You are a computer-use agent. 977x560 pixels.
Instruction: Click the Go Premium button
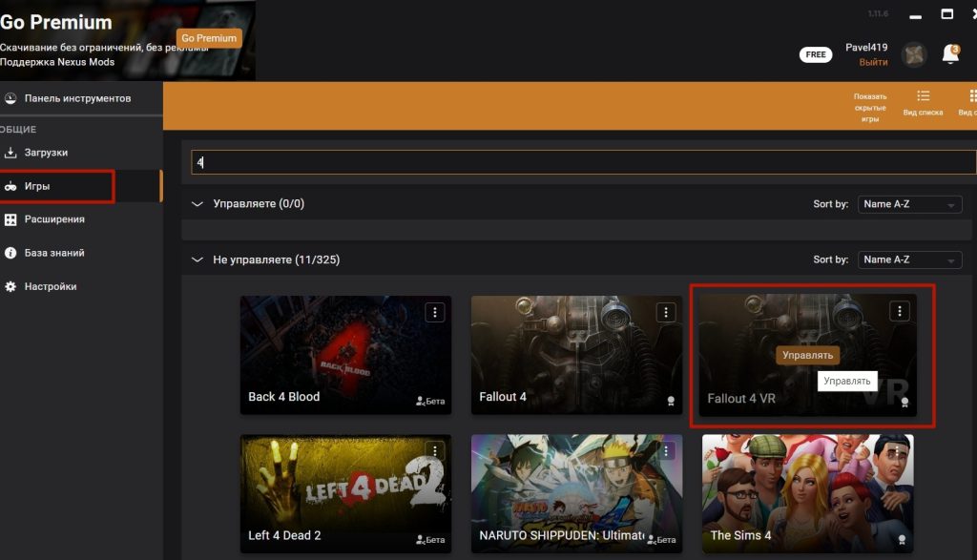click(209, 38)
